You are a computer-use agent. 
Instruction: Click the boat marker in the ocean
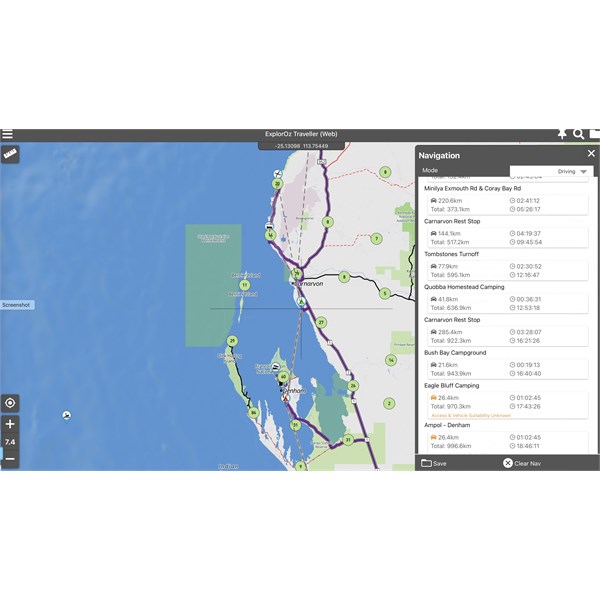[66, 415]
